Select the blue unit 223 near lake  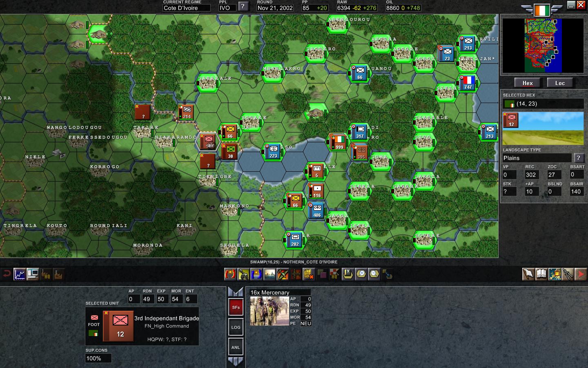tap(273, 151)
